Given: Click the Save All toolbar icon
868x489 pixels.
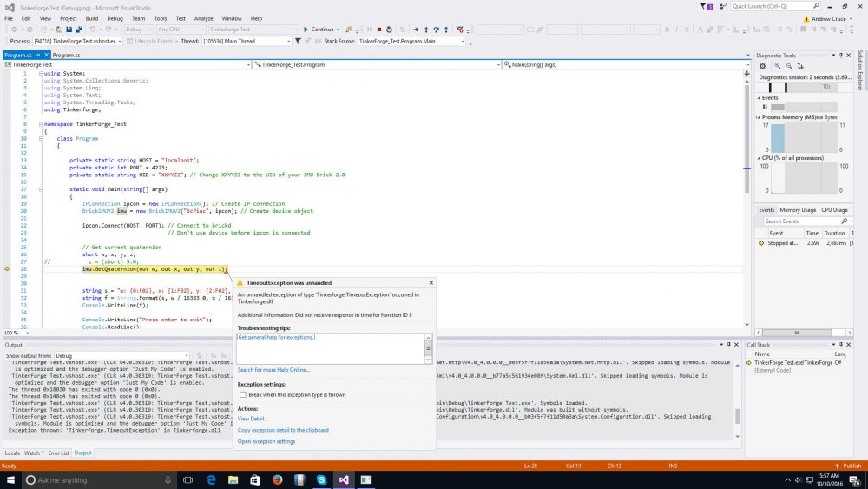Looking at the screenshot, I should [77, 30].
